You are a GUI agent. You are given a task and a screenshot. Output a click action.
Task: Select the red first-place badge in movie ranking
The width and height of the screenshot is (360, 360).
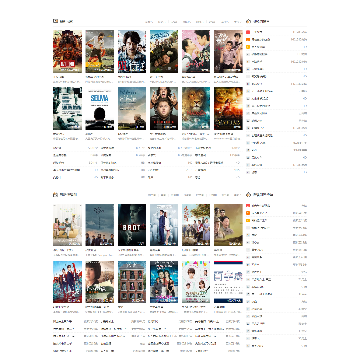[x=248, y=32]
